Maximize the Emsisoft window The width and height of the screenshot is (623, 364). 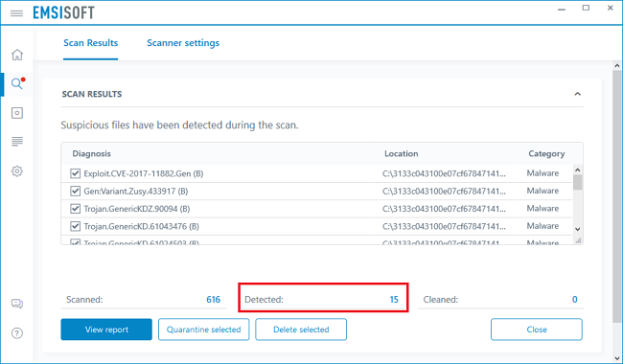pyautogui.click(x=586, y=8)
